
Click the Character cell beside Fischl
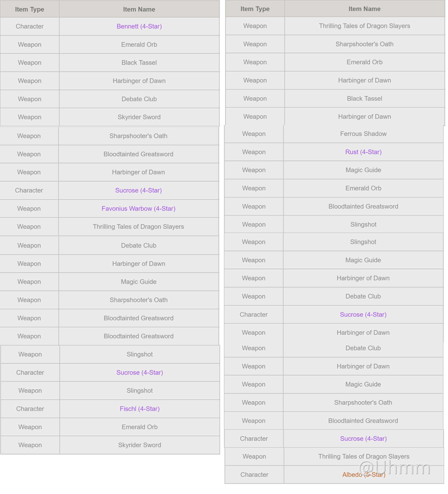30,409
